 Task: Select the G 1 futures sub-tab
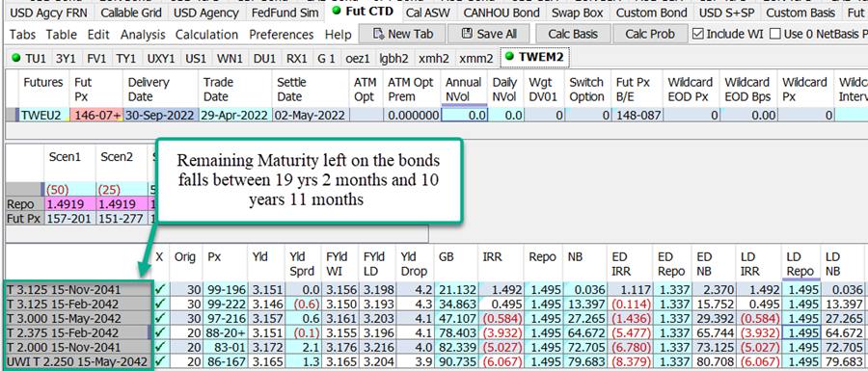pyautogui.click(x=326, y=58)
